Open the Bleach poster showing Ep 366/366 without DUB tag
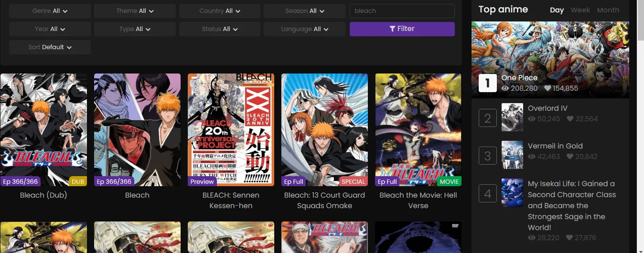644x253 pixels. pyautogui.click(x=137, y=129)
